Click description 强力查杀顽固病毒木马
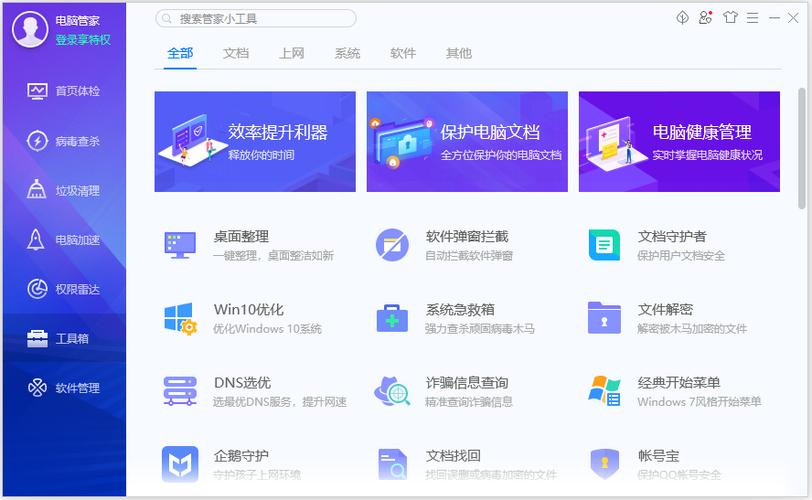The width and height of the screenshot is (812, 500). coord(480,329)
